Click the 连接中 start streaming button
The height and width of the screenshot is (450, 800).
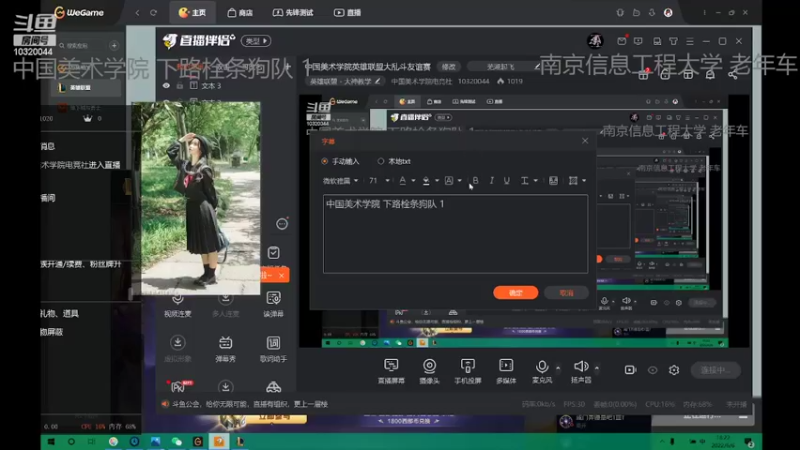pyautogui.click(x=715, y=370)
